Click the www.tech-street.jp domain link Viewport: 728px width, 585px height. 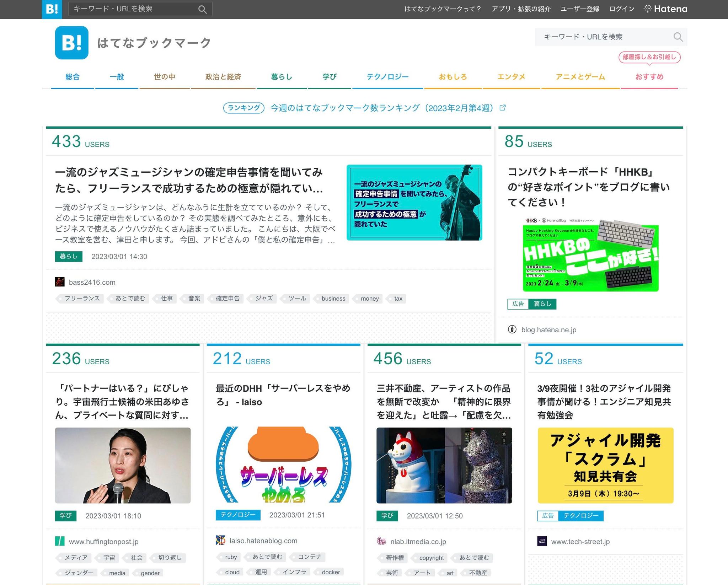click(x=580, y=541)
